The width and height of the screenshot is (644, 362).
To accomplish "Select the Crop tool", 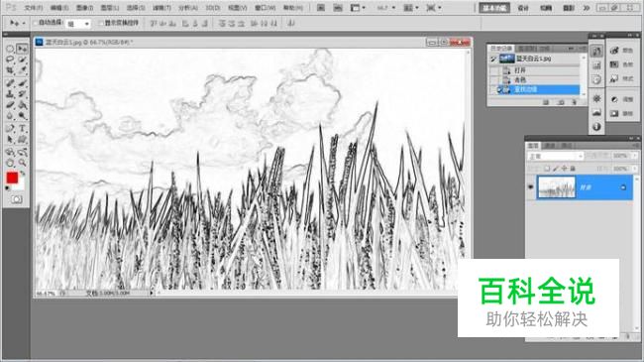I will point(10,70).
